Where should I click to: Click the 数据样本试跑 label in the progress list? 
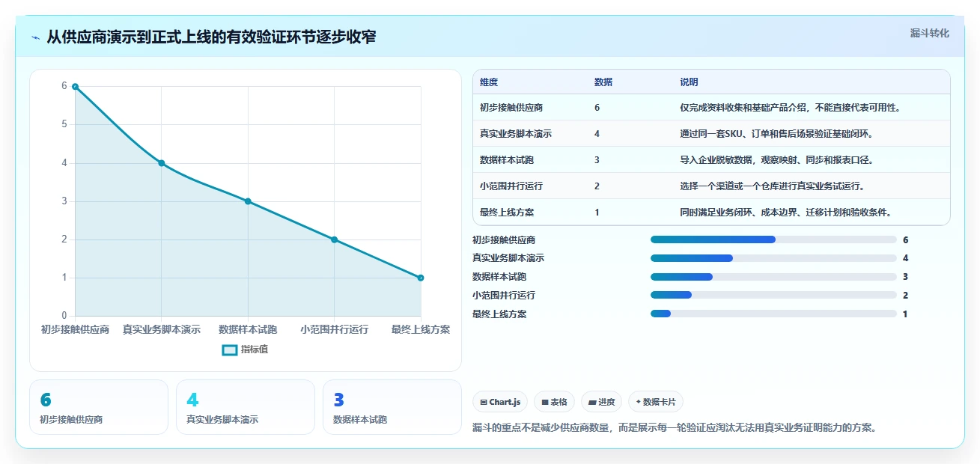[499, 277]
